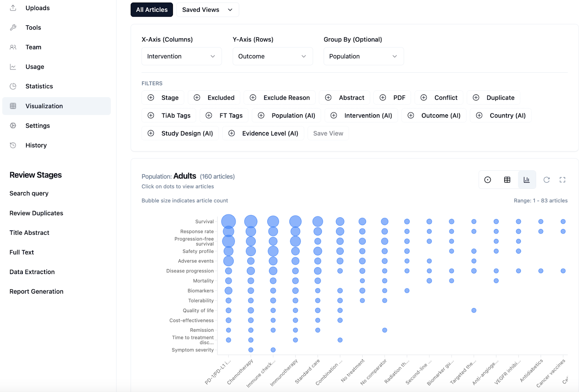Switch to bubble chart view icon
579x392 pixels.
[x=487, y=180]
